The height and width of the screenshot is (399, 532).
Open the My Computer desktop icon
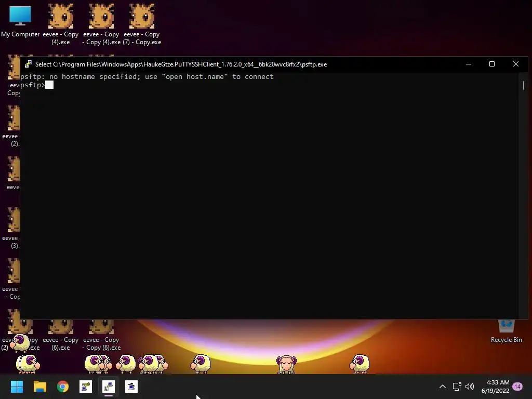[x=20, y=21]
